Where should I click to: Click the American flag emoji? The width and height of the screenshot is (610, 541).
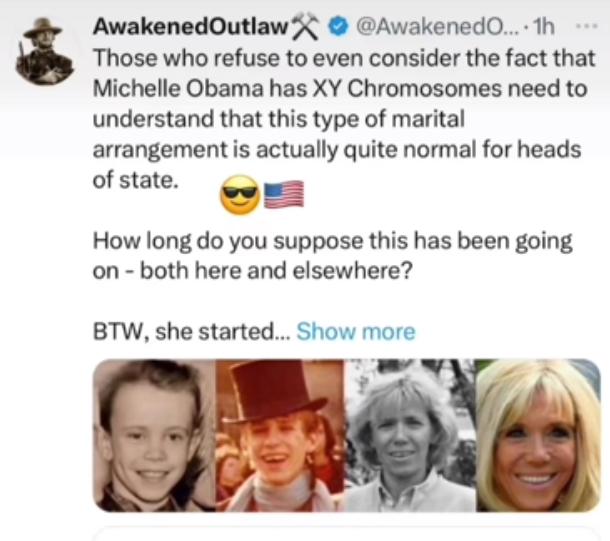point(284,194)
